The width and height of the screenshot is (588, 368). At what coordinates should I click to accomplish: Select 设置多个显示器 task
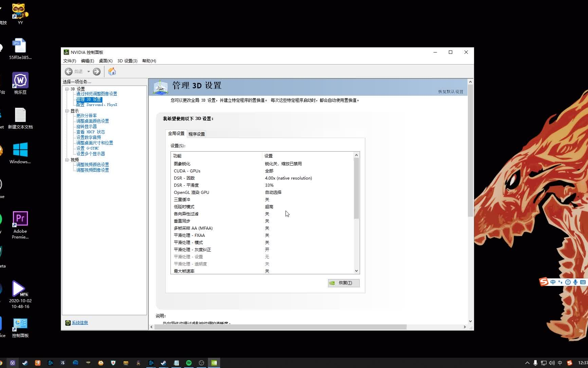pos(91,154)
